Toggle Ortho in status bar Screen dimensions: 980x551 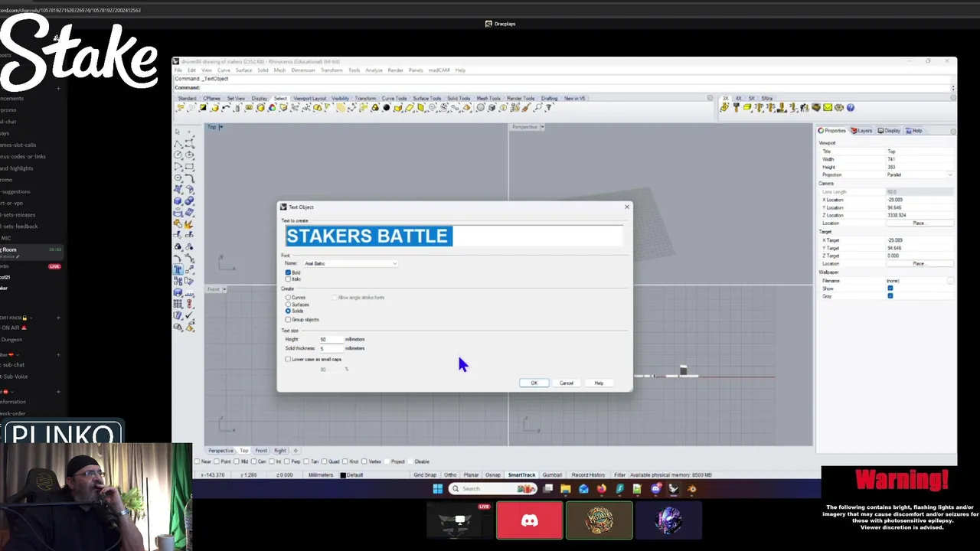click(x=450, y=475)
